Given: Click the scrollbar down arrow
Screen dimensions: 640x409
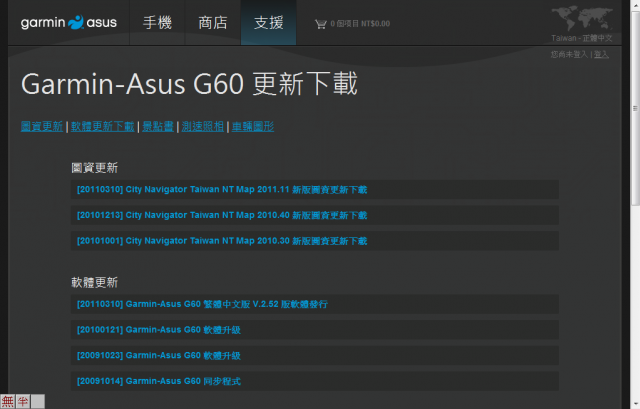Looking at the screenshot, I should (x=635, y=405).
